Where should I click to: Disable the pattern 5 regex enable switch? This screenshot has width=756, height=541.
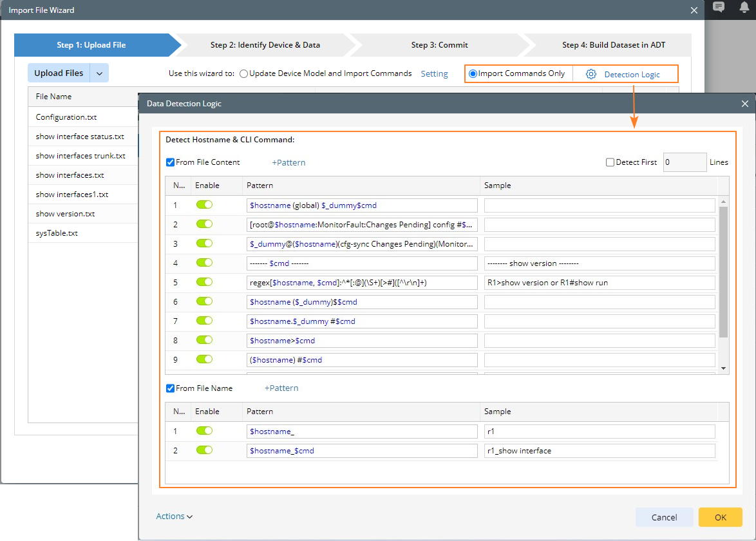[204, 282]
